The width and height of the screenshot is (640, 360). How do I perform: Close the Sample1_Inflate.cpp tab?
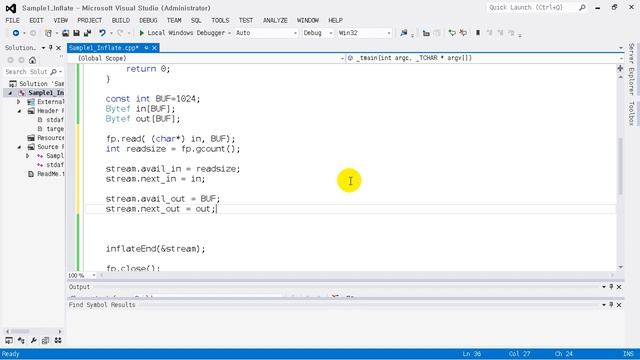tap(155, 48)
